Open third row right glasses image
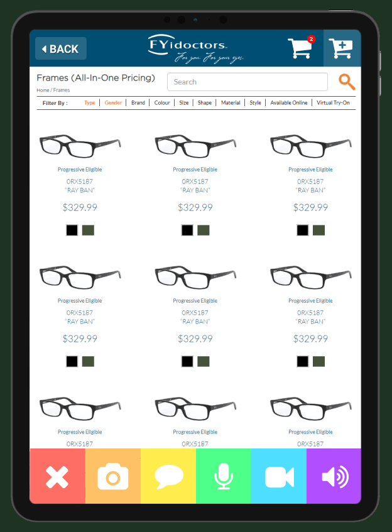Screen dimensions: 392x532 point(311,409)
